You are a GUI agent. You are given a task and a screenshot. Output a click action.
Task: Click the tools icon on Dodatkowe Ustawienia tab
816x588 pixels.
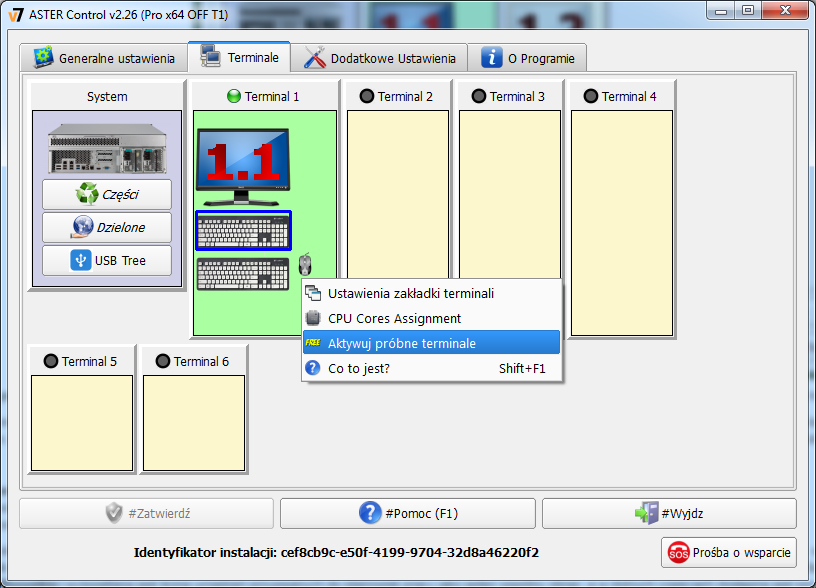315,57
